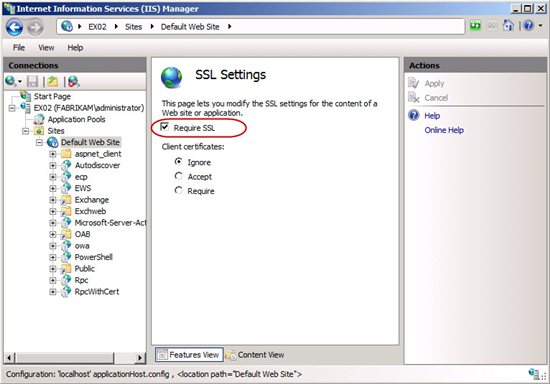
Task: Open the Create Connection icon dropdown arrow
Action: pyautogui.click(x=20, y=82)
